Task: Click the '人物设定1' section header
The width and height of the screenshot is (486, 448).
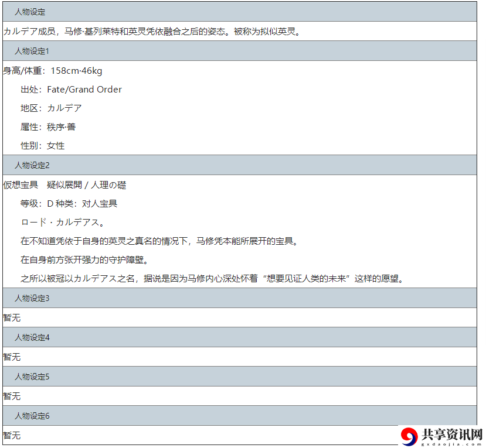Action: 240,51
